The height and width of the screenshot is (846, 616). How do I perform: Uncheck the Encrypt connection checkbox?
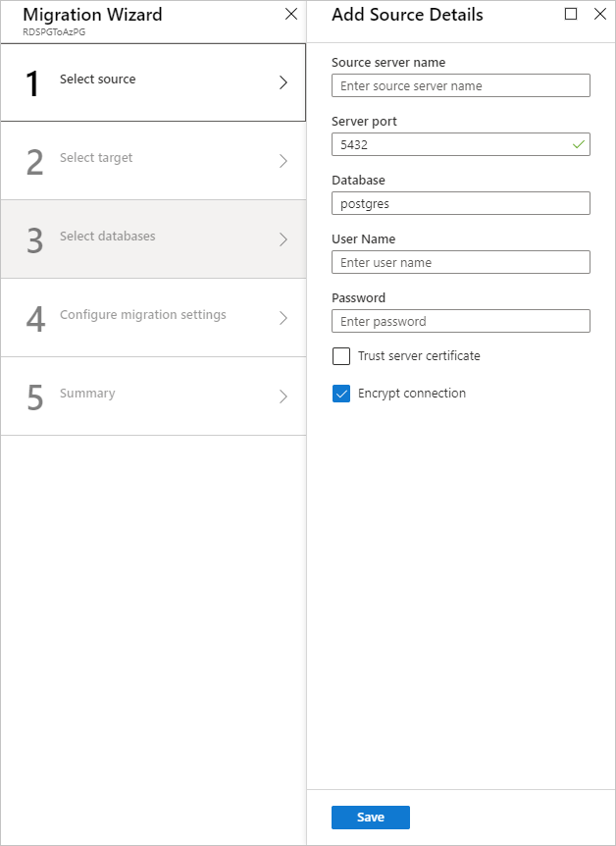(341, 394)
